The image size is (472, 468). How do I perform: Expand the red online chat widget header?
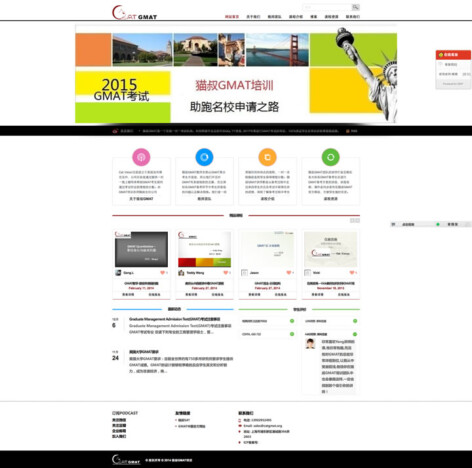pyautogui.click(x=453, y=55)
